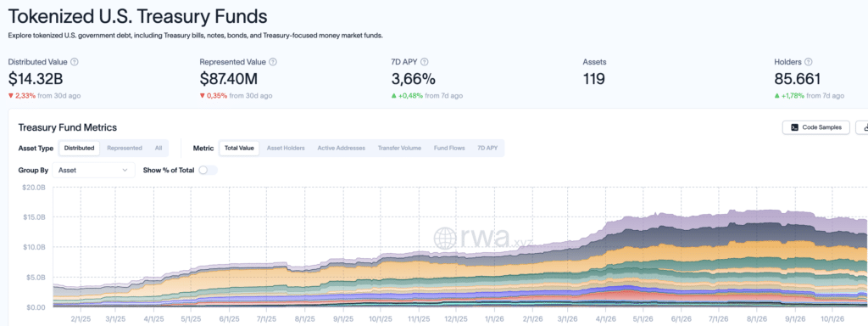Switch metric to Transfer Volume
Screen dimensions: 868x326
point(400,148)
